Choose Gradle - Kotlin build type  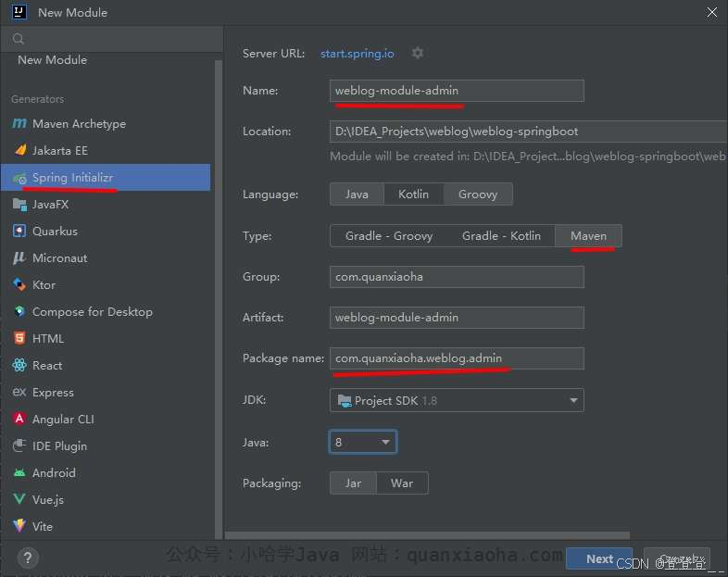[501, 236]
